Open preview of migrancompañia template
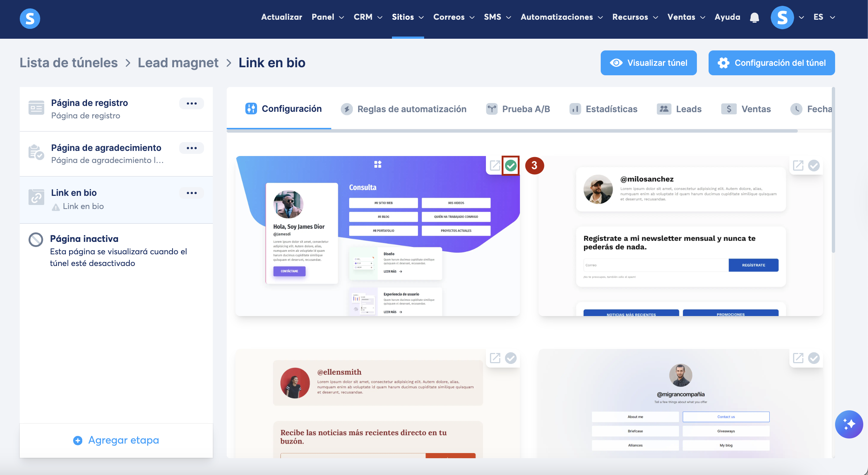Viewport: 868px width, 475px height. tap(798, 358)
